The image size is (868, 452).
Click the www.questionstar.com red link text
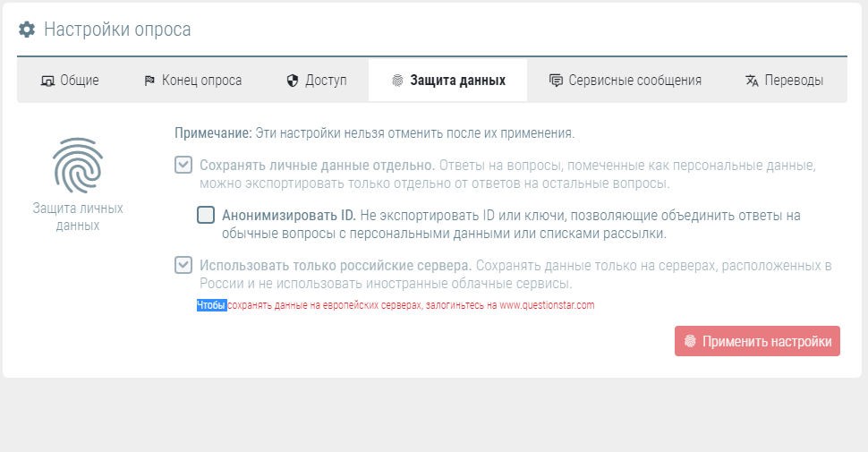point(547,305)
